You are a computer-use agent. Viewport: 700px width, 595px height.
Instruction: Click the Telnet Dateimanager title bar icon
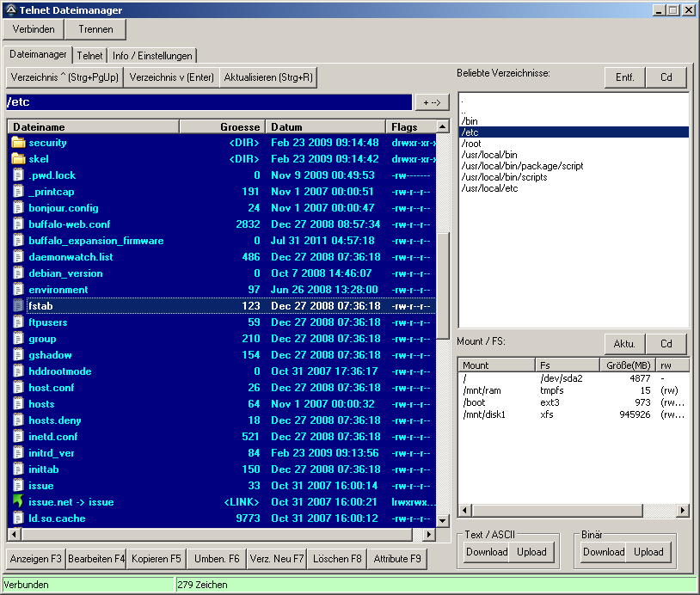click(9, 10)
